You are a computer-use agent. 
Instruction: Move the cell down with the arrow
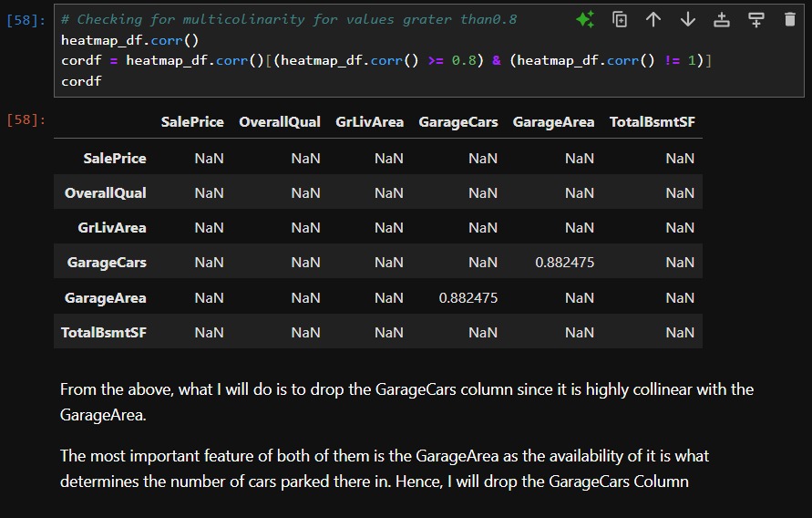(688, 20)
